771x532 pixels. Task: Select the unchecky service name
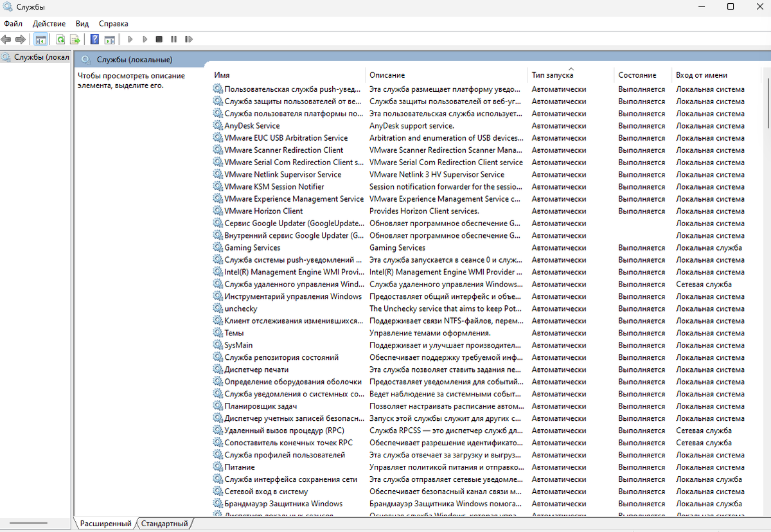tap(240, 309)
